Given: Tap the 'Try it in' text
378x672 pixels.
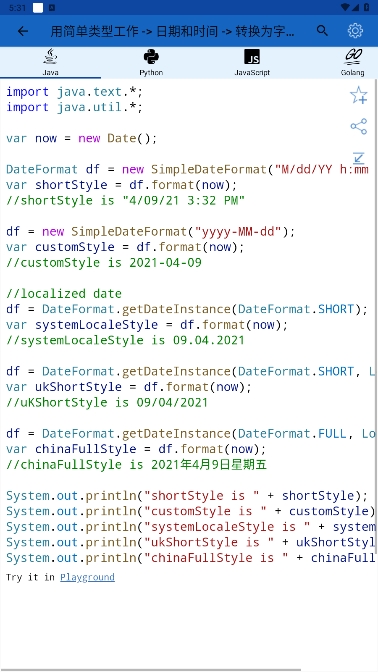Looking at the screenshot, I should click(30, 577).
